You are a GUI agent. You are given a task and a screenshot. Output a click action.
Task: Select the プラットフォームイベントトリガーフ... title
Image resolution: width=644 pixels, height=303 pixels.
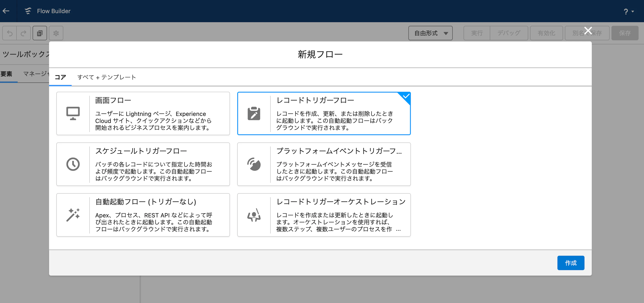coord(339,151)
